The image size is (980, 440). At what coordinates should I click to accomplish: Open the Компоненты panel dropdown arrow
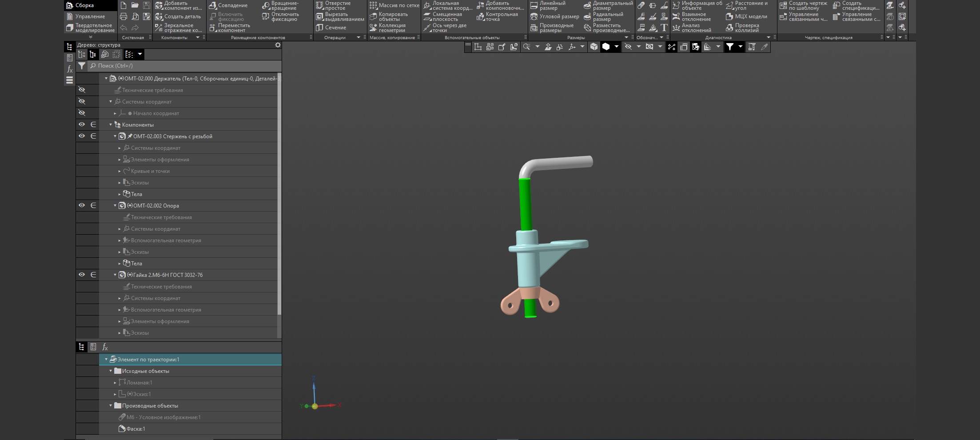tap(198, 37)
